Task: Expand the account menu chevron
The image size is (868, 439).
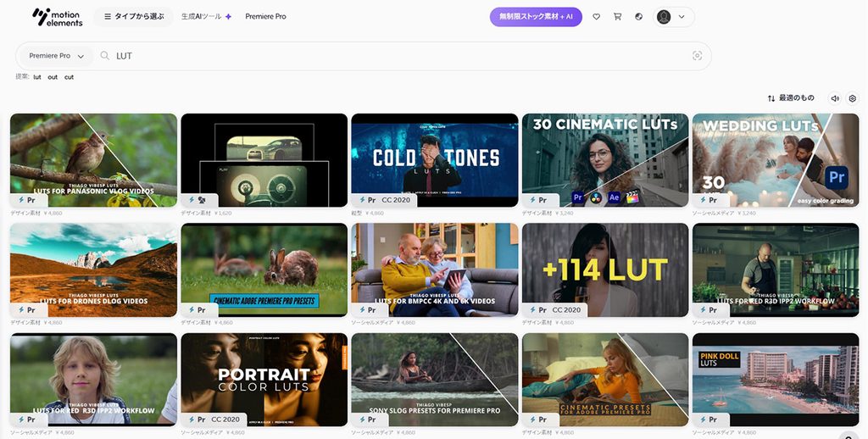Action: pyautogui.click(x=682, y=17)
